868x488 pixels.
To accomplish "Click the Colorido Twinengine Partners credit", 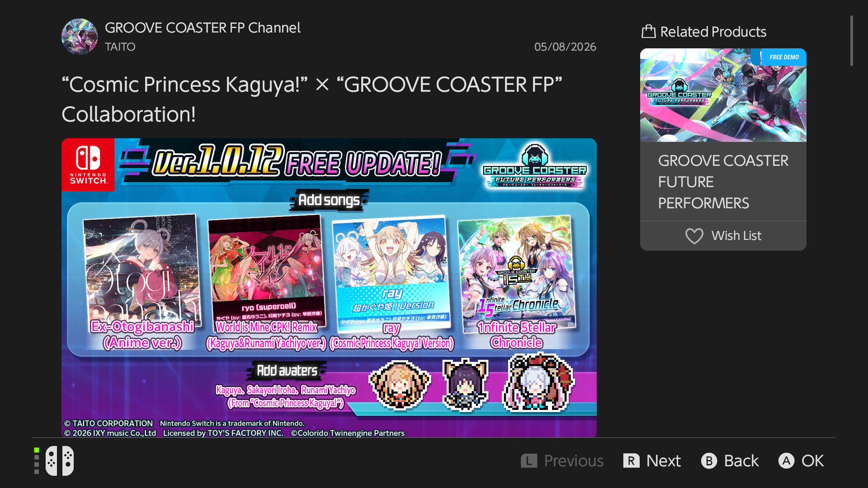I will 348,433.
